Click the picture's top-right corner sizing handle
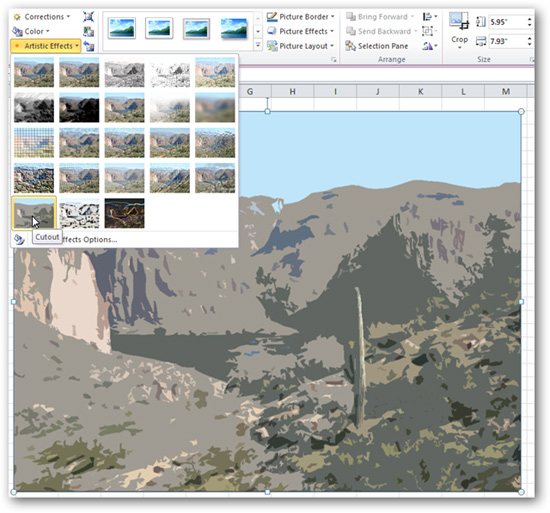Screen dimensions: 550x513 [x=521, y=112]
